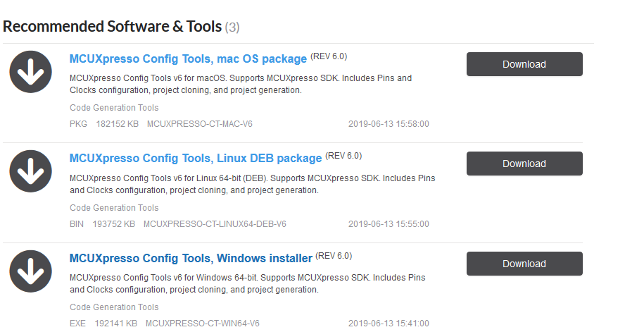The image size is (644, 332).
Task: Click the 2019-06-13 15:55:00 date stamp
Action: click(x=389, y=224)
